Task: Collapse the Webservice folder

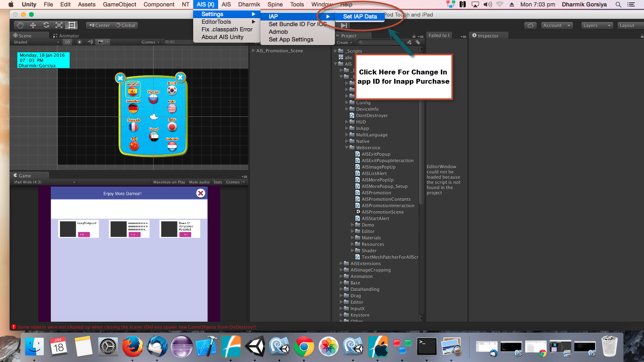Action: pos(347,148)
